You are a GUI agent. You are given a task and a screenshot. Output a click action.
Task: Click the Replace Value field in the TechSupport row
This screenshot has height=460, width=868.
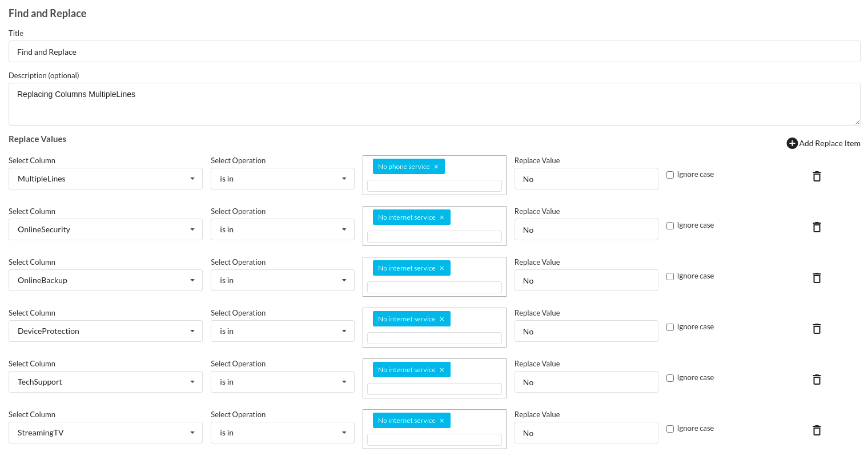coord(586,382)
